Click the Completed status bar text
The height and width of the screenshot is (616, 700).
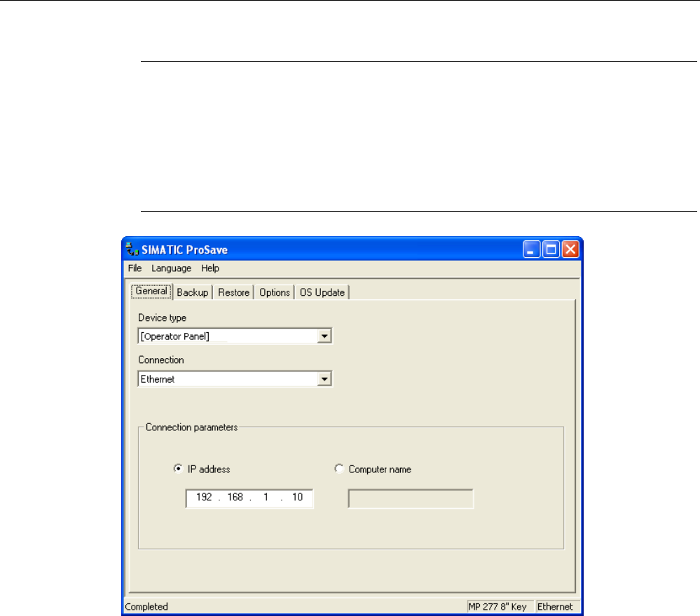point(146,607)
